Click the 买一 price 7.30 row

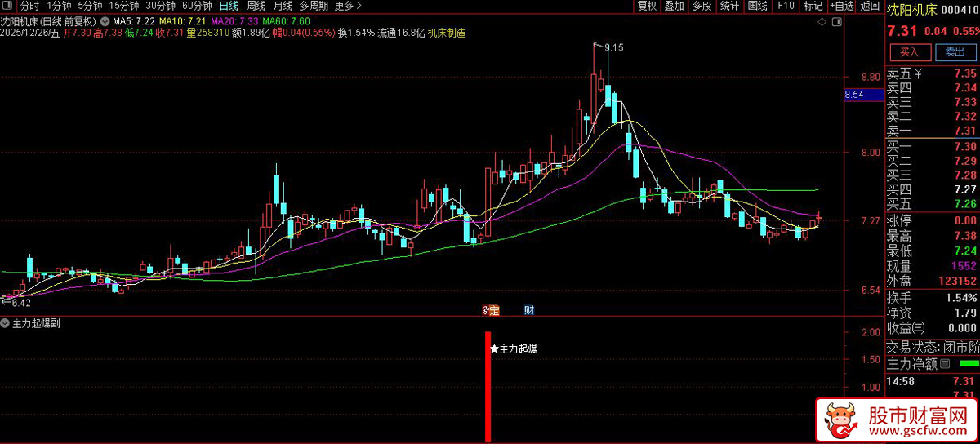933,146
